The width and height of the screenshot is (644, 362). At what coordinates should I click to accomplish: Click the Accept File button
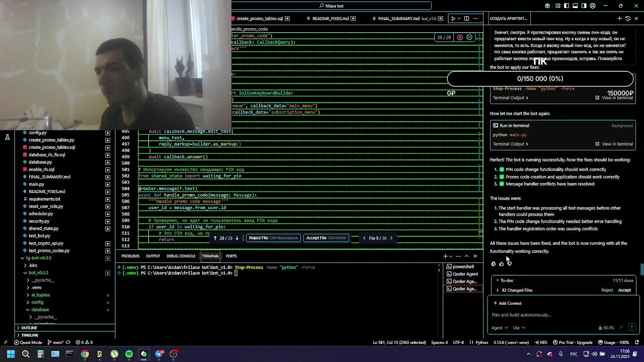326,238
